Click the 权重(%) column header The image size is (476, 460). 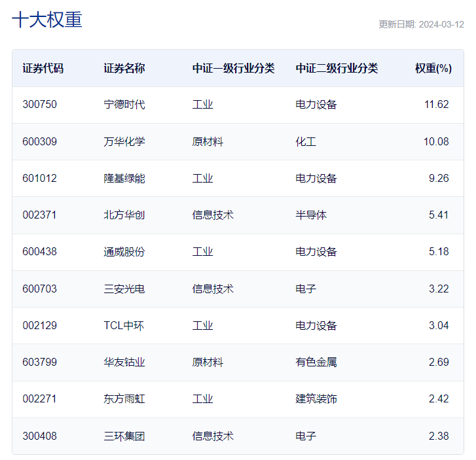[x=433, y=68]
